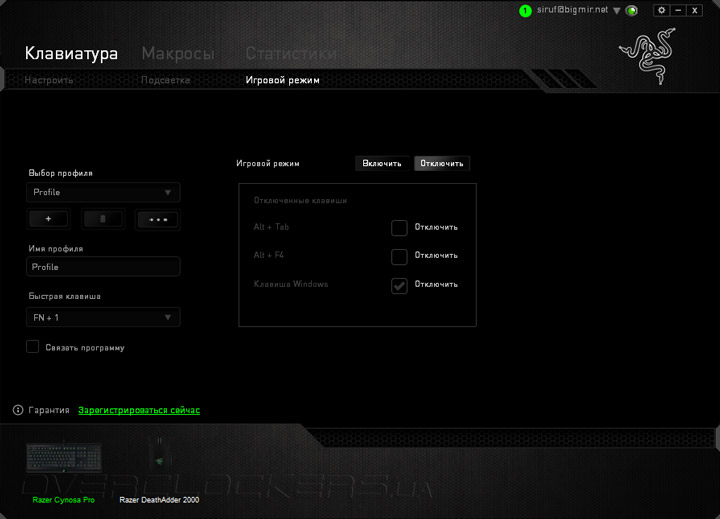Add a new profile with plus button
This screenshot has height=519, width=720.
tap(49, 219)
